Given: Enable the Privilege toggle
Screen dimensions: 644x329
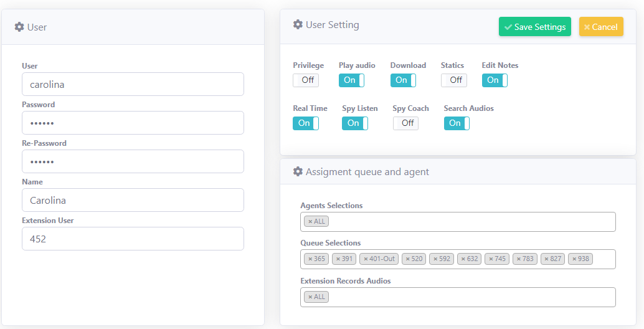Looking at the screenshot, I should click(x=306, y=80).
